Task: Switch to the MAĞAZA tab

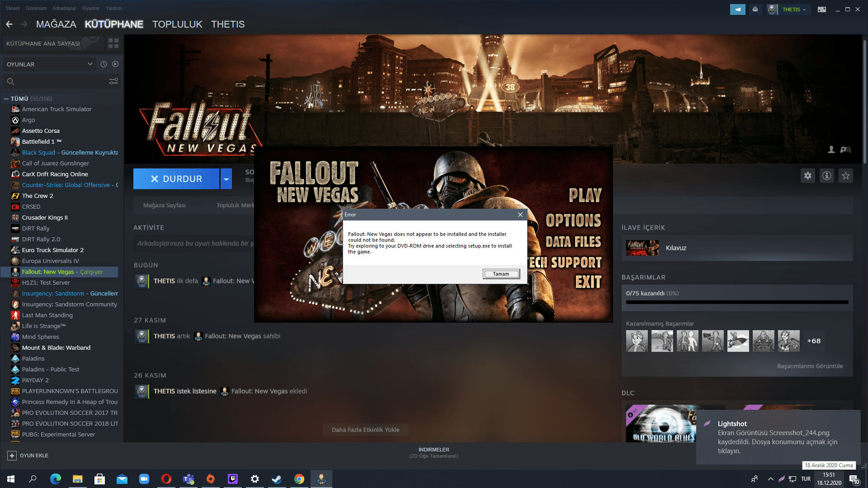Action: tap(56, 24)
